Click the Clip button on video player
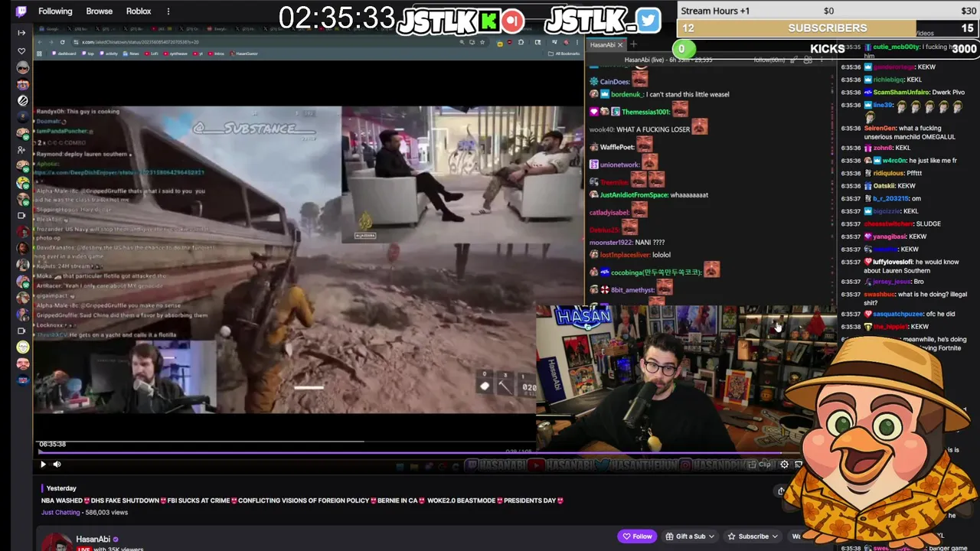 point(759,465)
